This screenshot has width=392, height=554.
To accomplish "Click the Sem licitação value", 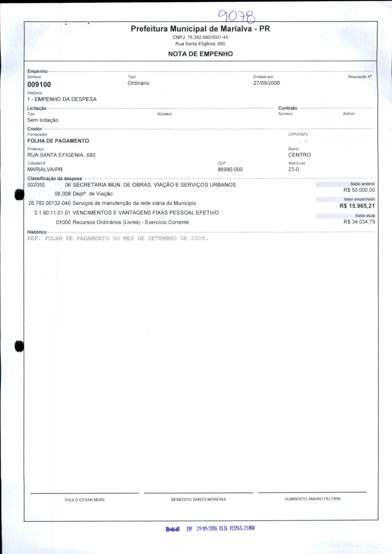I will click(42, 120).
